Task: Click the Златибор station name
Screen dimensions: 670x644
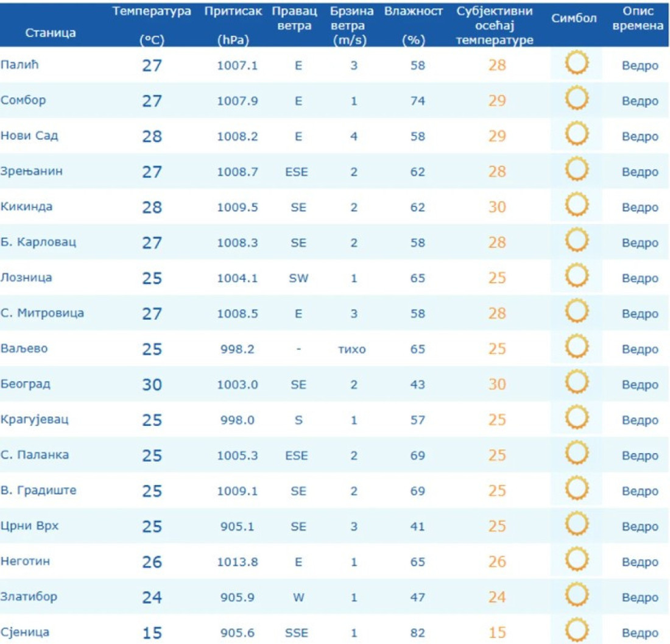Action: point(29,597)
